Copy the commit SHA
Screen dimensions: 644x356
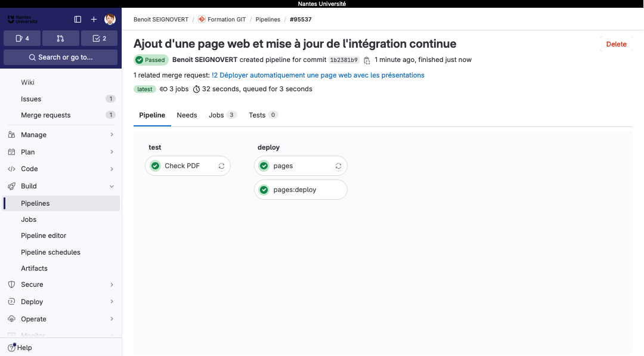point(367,60)
